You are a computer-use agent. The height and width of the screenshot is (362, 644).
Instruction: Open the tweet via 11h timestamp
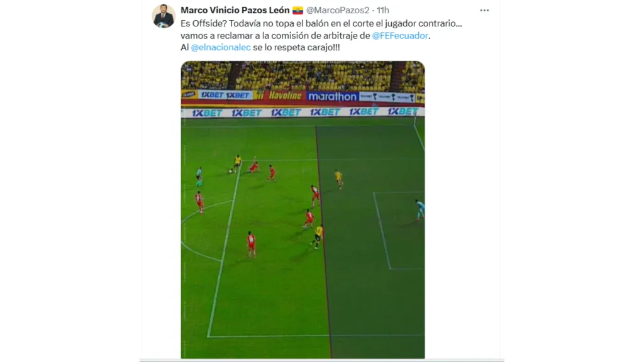[383, 10]
